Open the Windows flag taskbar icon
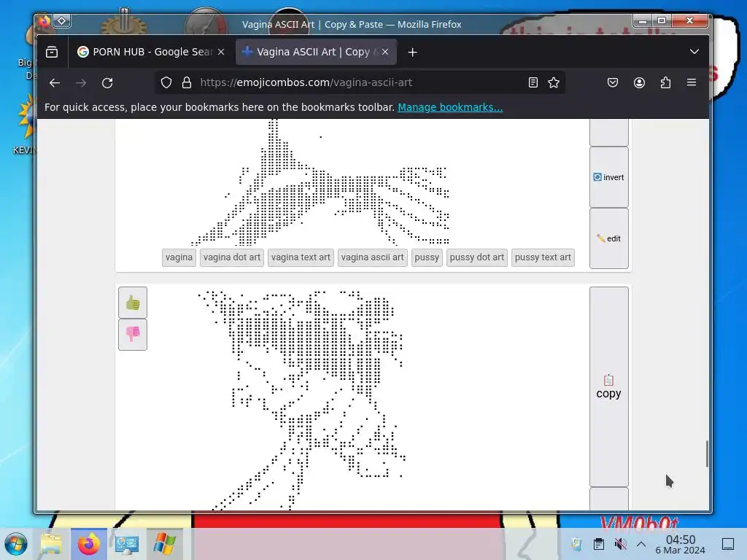The image size is (747, 560). pyautogui.click(x=165, y=544)
